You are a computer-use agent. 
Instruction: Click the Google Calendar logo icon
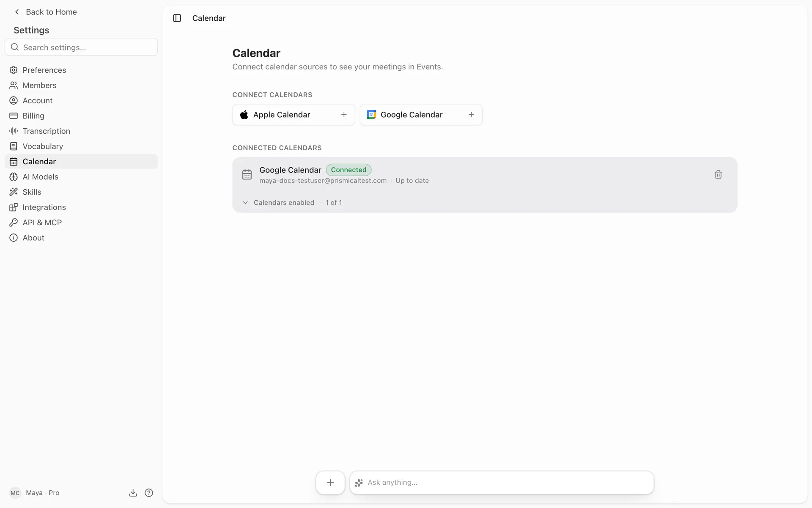click(x=371, y=115)
